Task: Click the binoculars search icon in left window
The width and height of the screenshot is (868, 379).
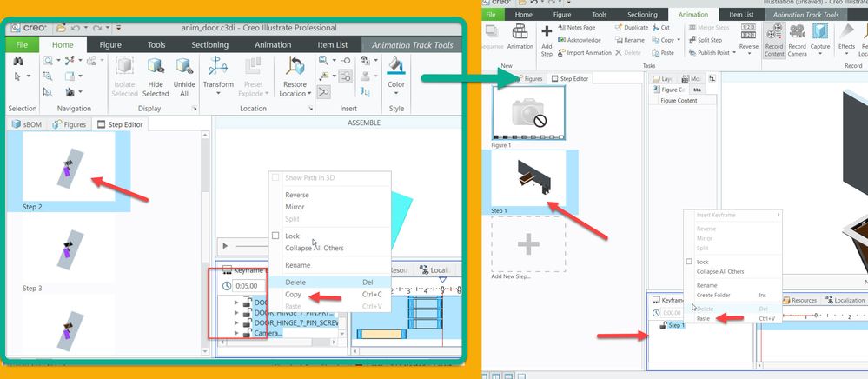Action: click(17, 61)
